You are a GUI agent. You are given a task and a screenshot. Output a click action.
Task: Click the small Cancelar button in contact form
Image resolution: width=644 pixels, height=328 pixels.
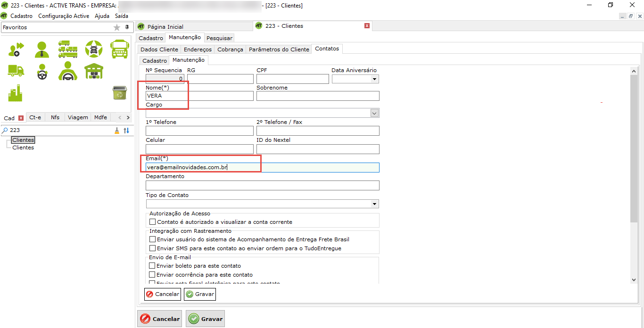tap(163, 295)
